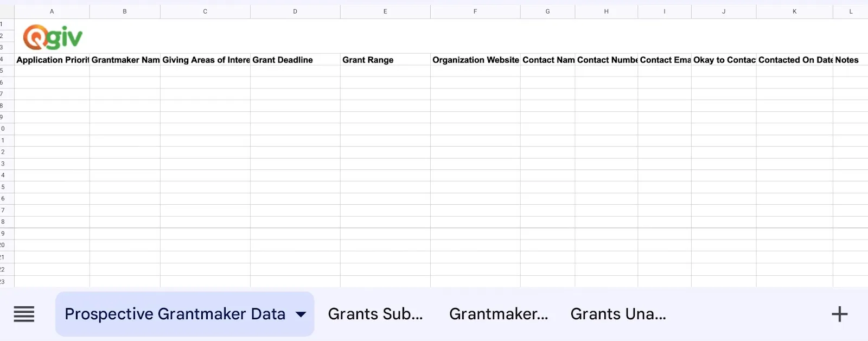The width and height of the screenshot is (868, 341).
Task: Select column D header
Action: [295, 11]
